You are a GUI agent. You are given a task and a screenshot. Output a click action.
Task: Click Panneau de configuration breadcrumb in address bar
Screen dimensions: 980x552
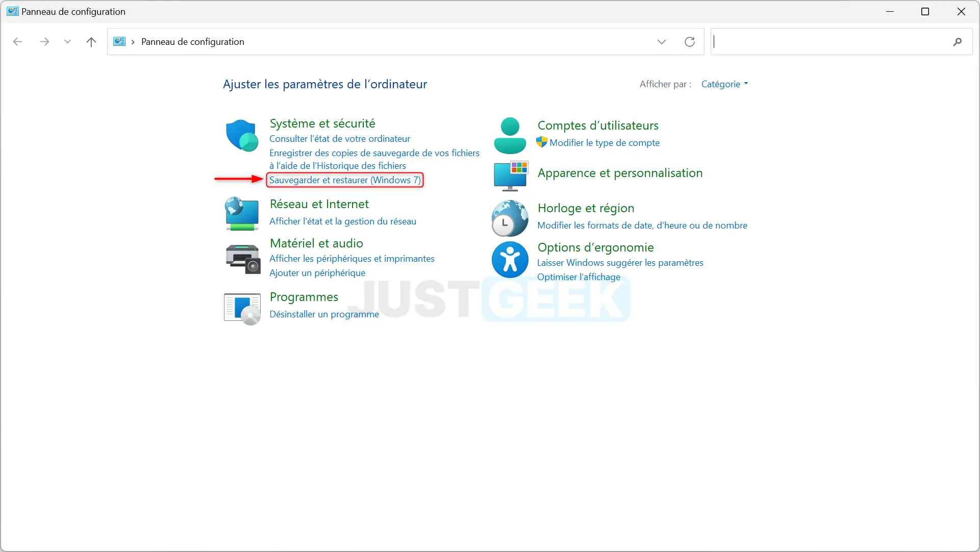click(193, 42)
